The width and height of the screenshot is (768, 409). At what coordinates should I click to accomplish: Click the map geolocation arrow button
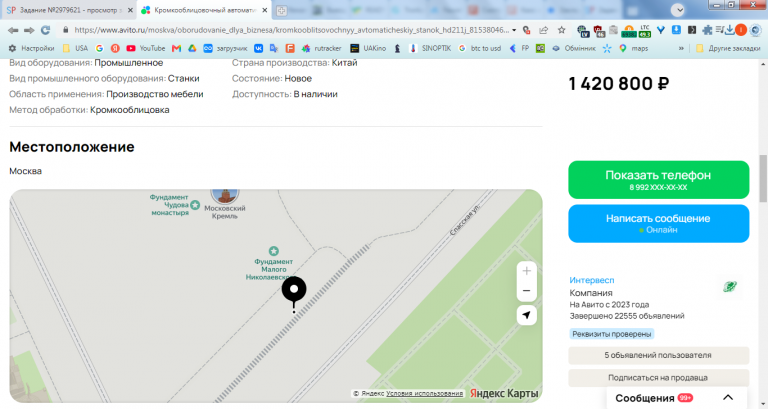(527, 315)
